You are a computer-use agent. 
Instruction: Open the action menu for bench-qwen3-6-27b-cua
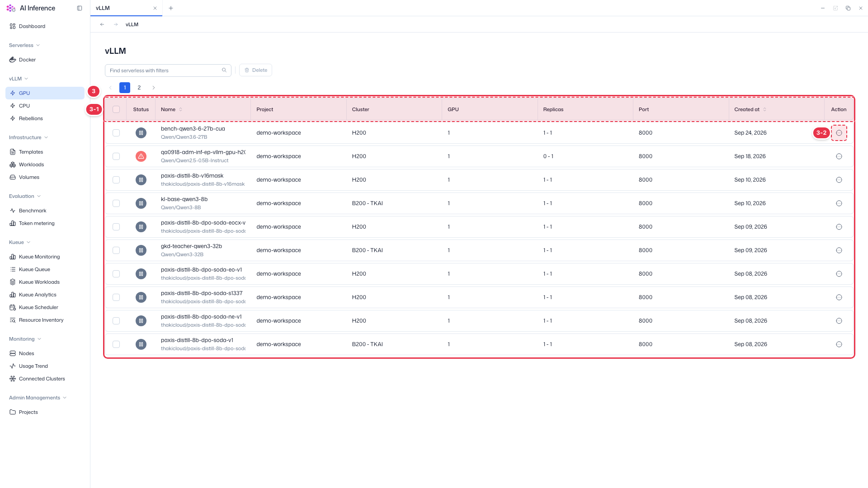[839, 133]
